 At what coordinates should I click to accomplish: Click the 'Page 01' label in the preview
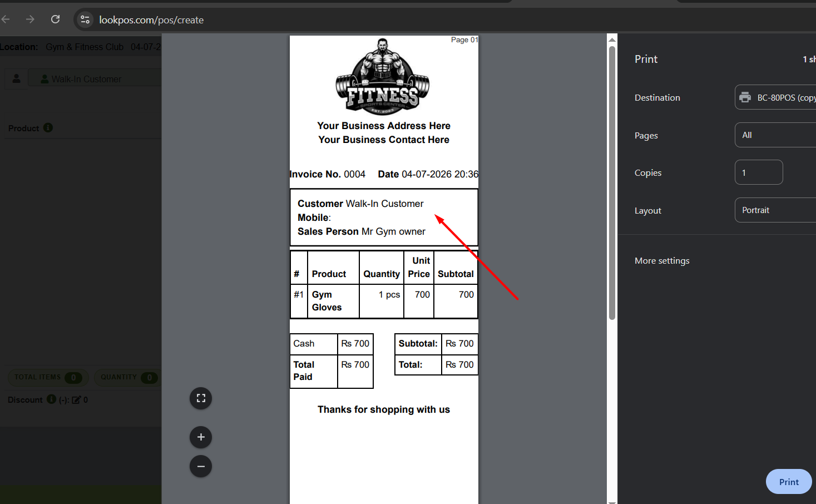pos(464,39)
